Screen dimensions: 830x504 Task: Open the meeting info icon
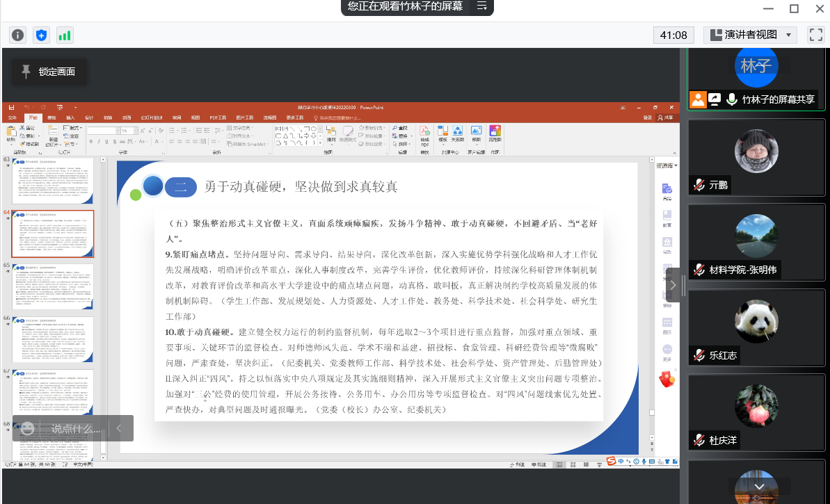click(x=18, y=35)
